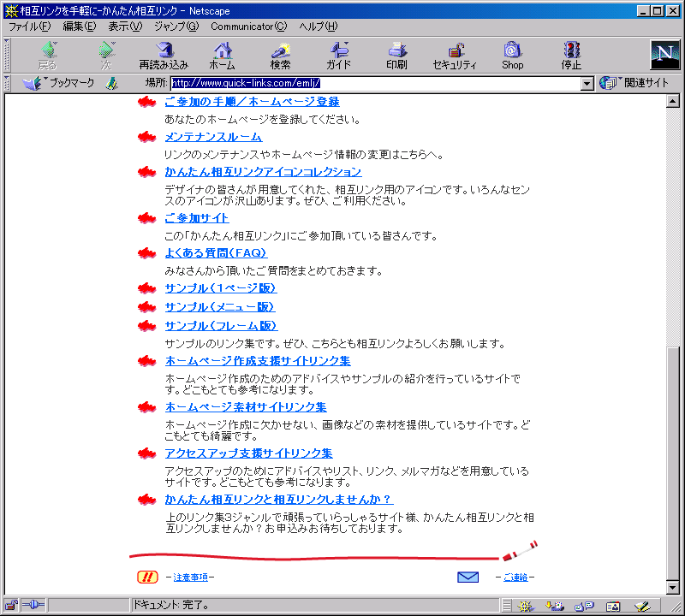Image resolution: width=685 pixels, height=616 pixels.
Task: Click the Back (戻る) toolbar button
Action: click(48, 56)
